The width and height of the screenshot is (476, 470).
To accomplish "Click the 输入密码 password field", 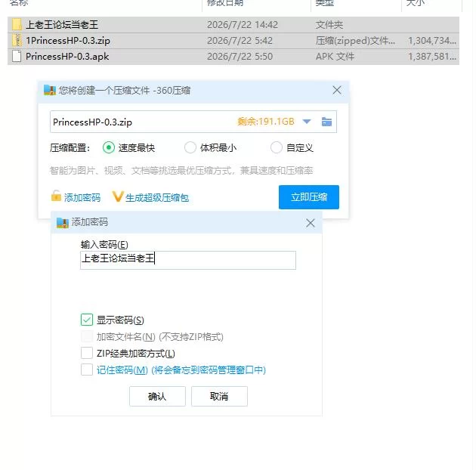I will [x=188, y=260].
